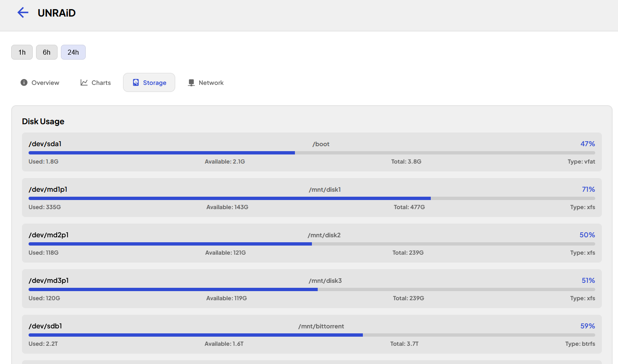Click 'Type: btrfs' text
618x364 pixels.
click(580, 344)
